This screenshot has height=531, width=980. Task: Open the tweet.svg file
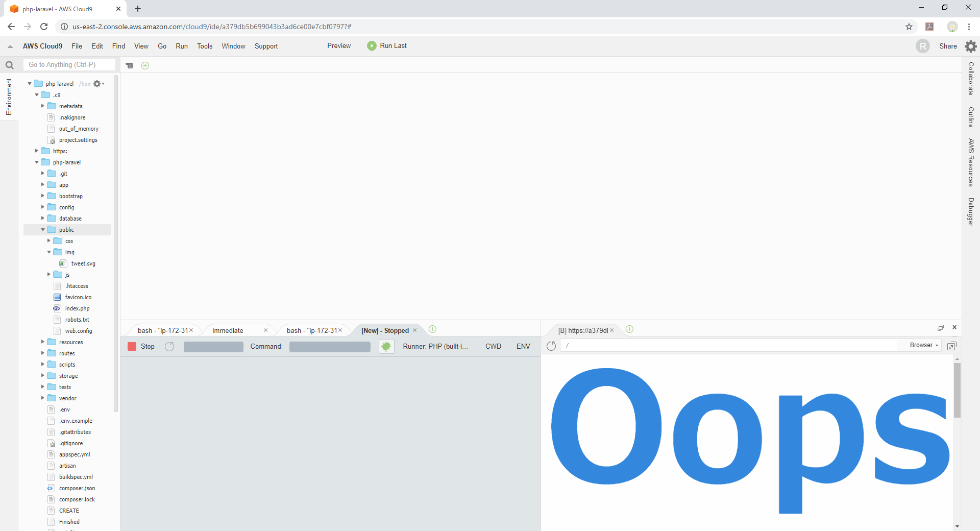83,264
